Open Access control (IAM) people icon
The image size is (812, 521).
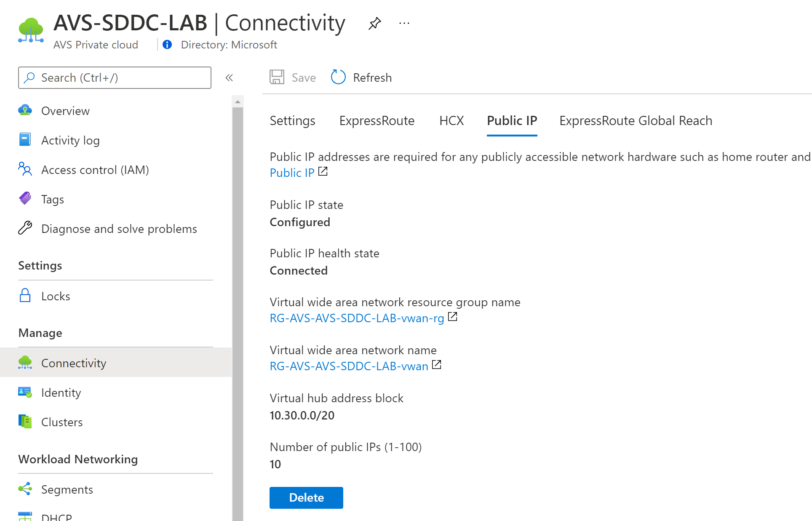(x=25, y=169)
